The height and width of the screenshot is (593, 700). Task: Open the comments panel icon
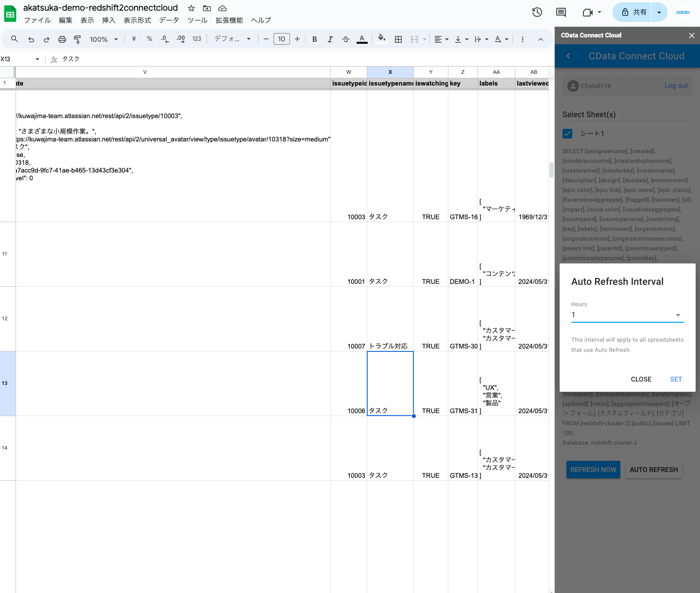click(561, 12)
